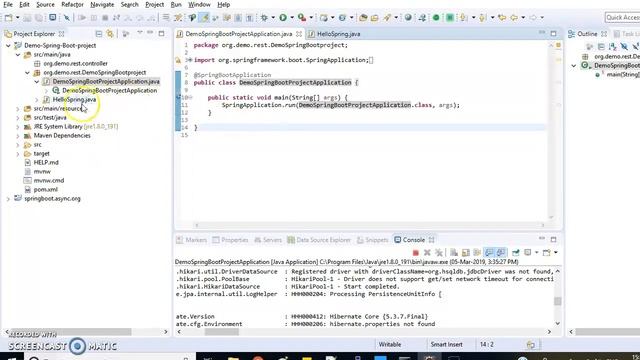Screen dimensions: 640x360
Task: Click the Open Web Browser globe icon
Action: pyautogui.click(x=408, y=17)
